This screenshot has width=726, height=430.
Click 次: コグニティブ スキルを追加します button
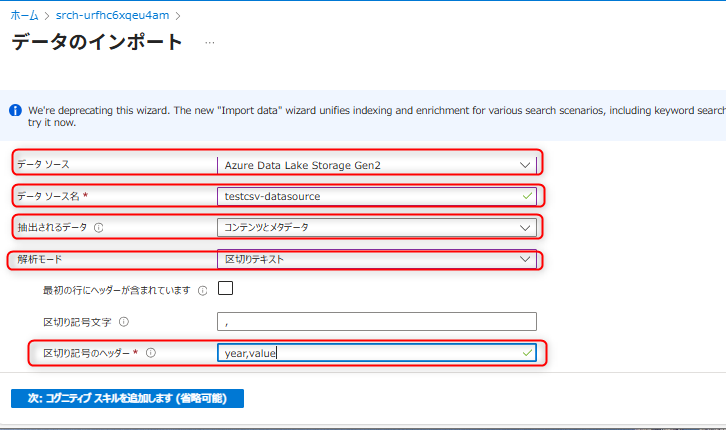pos(127,398)
